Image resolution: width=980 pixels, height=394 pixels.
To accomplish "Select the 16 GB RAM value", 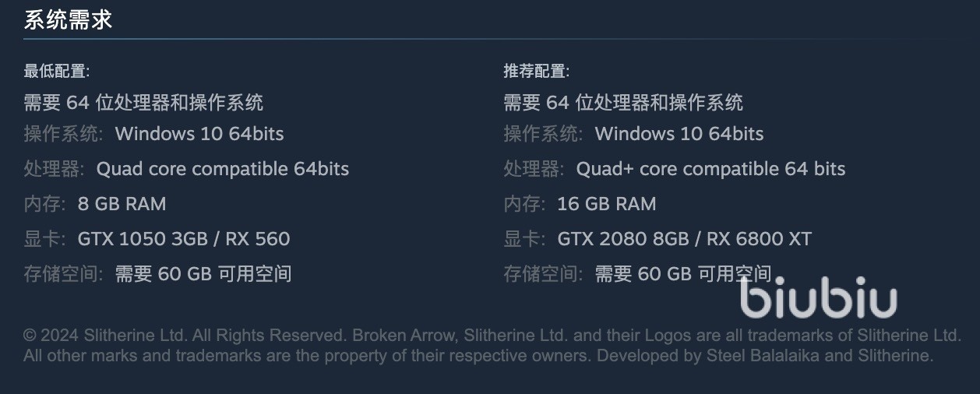I will pos(606,204).
